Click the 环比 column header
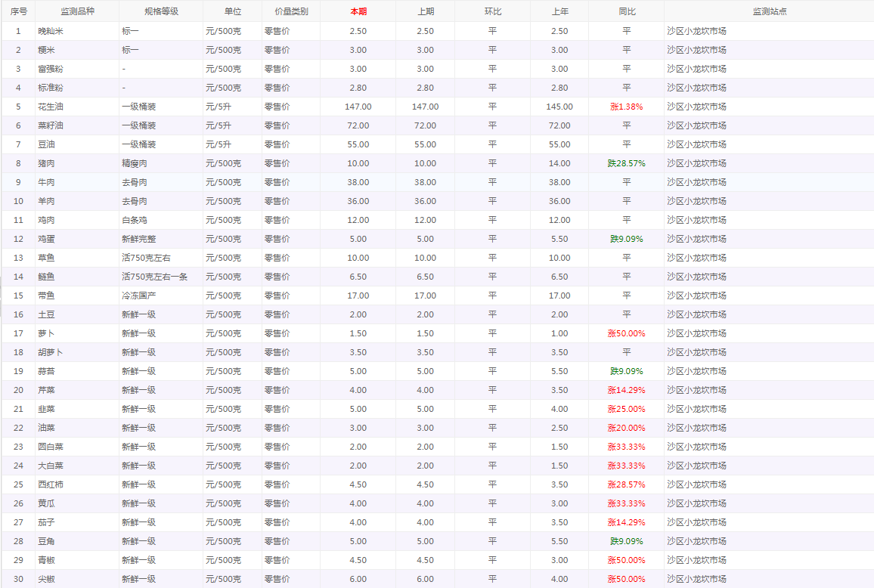 pos(492,11)
